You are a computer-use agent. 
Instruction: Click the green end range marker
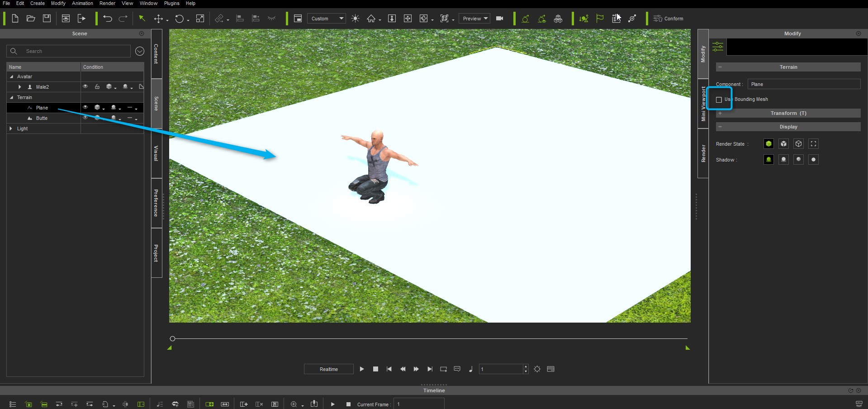pyautogui.click(x=688, y=348)
